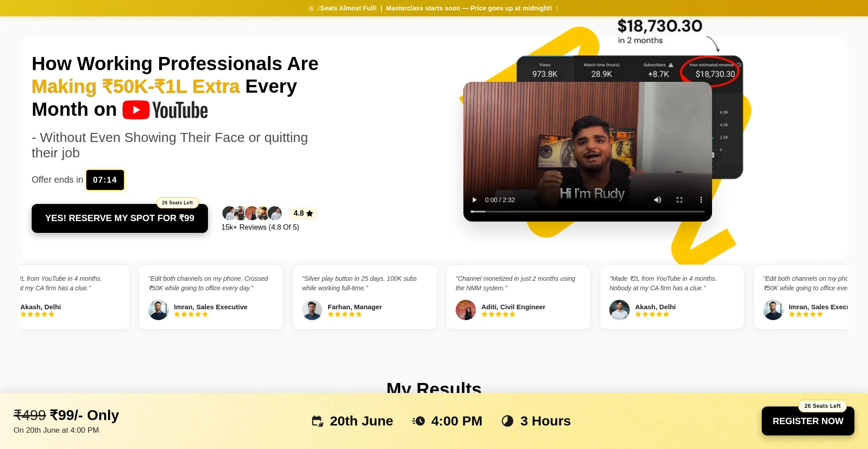868x449 pixels.
Task: Click the "3 Hours" duration text
Action: click(x=546, y=421)
